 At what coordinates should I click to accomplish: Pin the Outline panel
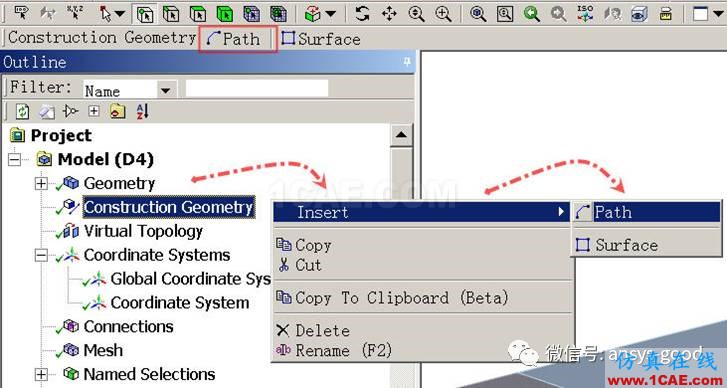(x=407, y=62)
